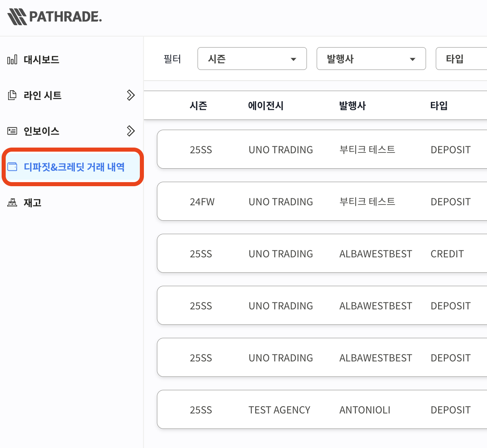
Task: Click the PATHRADE logo
Action: click(x=54, y=17)
